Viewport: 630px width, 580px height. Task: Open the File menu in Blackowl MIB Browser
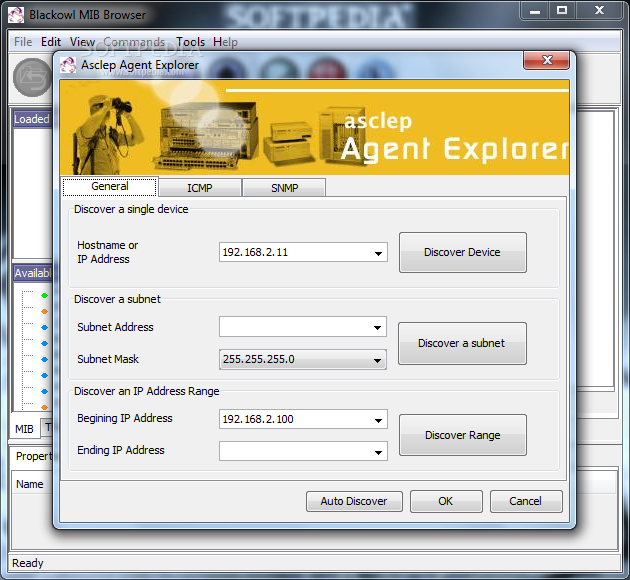[23, 42]
